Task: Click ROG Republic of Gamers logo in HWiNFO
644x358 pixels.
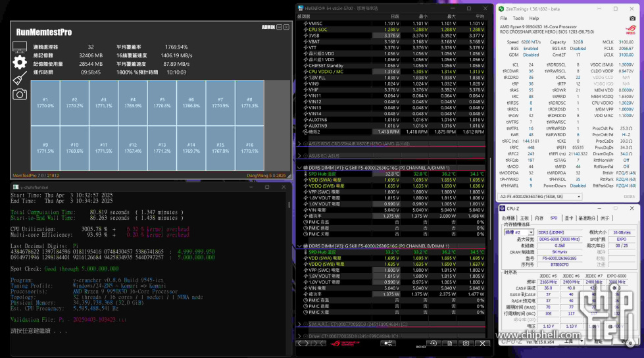Action: pos(345,344)
